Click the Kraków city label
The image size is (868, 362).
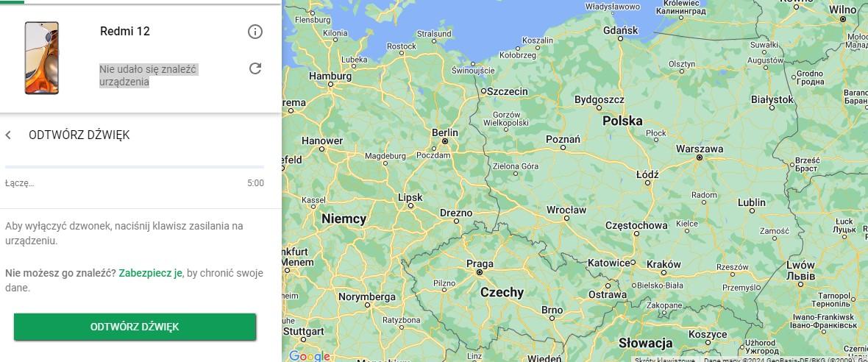(664, 264)
